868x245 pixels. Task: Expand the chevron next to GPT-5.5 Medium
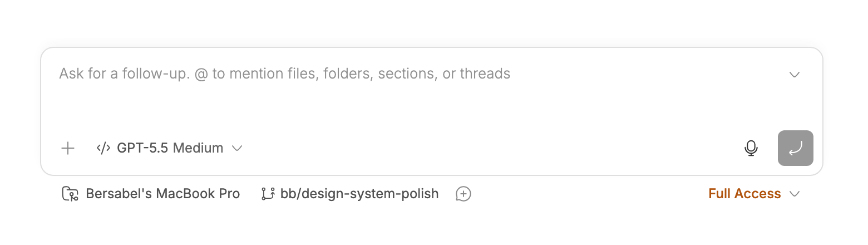[237, 148]
